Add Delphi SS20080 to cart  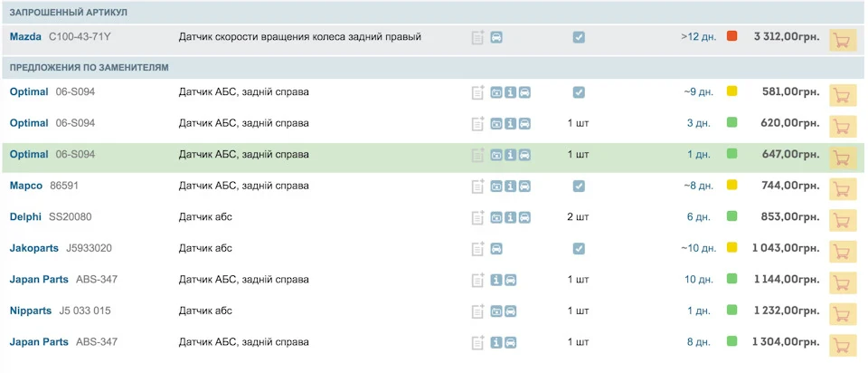point(842,220)
